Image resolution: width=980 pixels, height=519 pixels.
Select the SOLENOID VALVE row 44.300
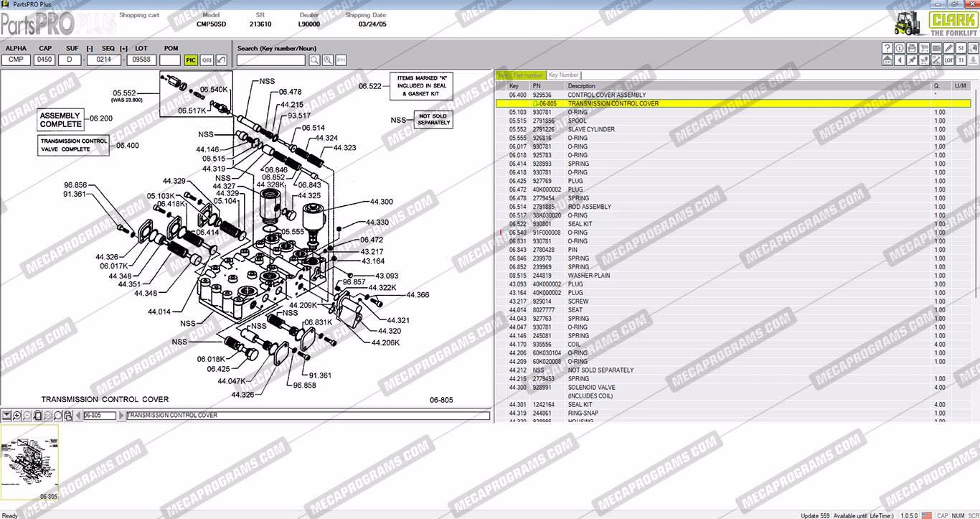coord(733,388)
